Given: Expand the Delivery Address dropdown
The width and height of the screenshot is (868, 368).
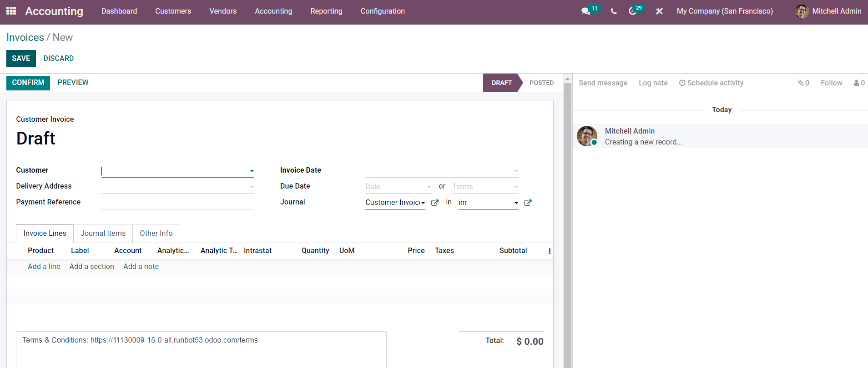Looking at the screenshot, I should [x=252, y=187].
